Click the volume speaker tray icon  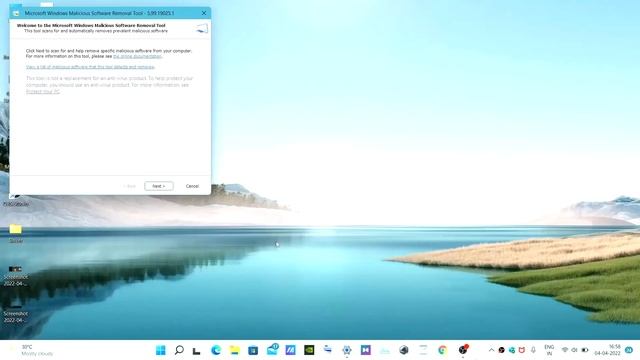tap(575, 350)
